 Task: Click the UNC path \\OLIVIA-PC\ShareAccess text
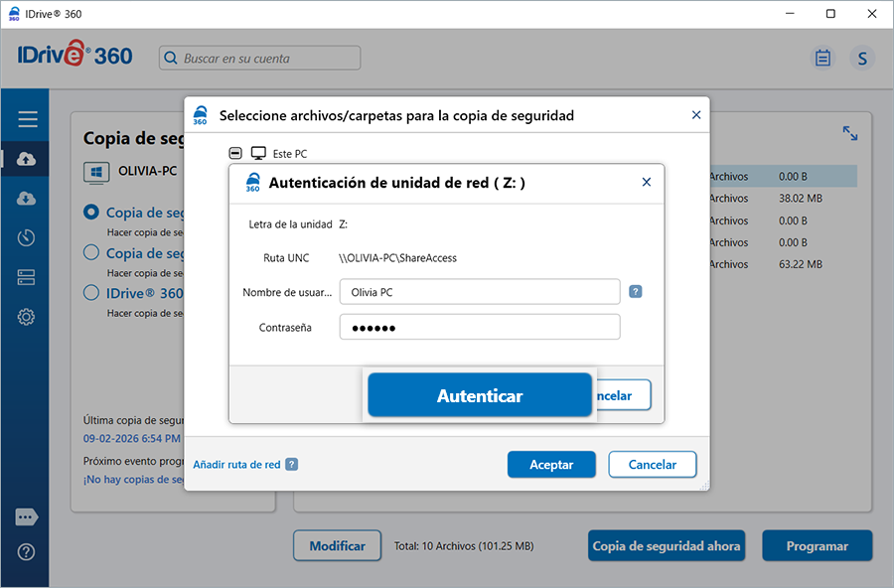(x=397, y=258)
